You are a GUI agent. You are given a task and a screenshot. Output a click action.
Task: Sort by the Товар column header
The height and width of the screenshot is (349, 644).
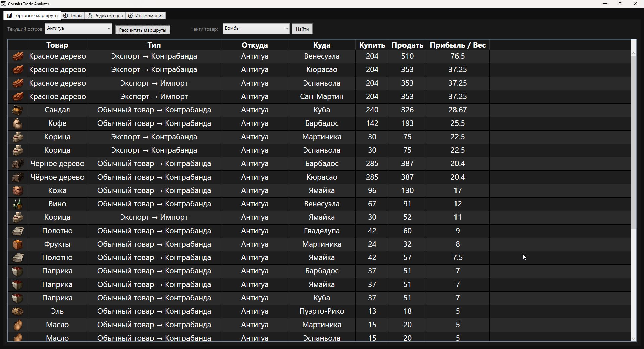tap(57, 45)
